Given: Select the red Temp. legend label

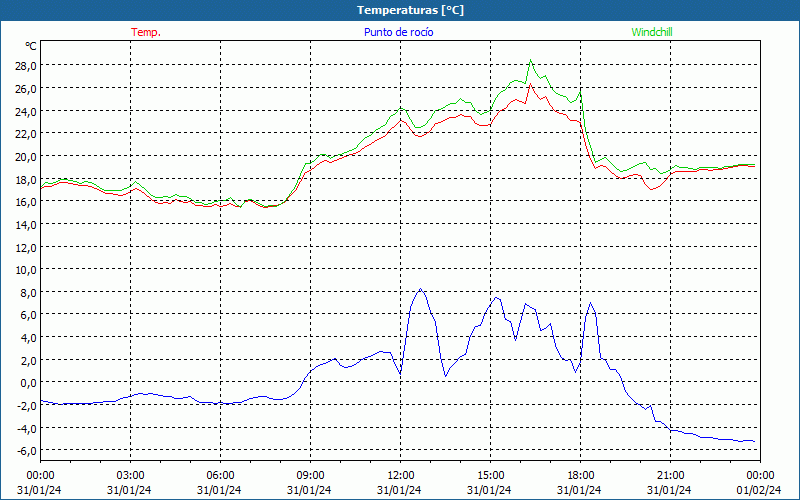Looking at the screenshot, I should [146, 32].
